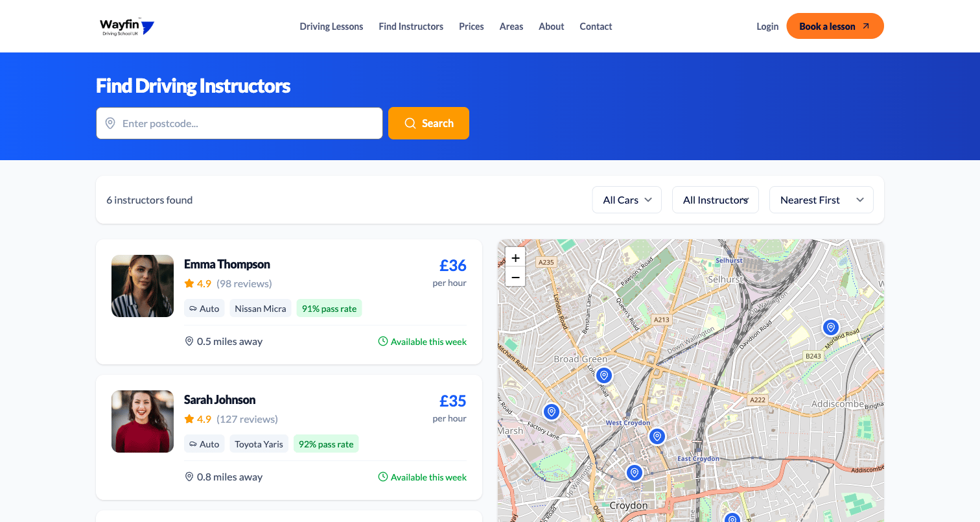Click the £35 price
The width and height of the screenshot is (980, 522).
(453, 401)
